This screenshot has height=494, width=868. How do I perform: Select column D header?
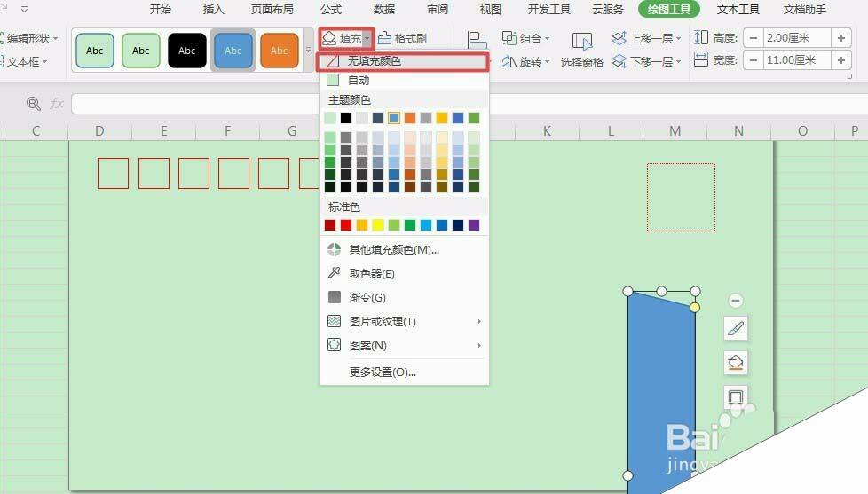pos(99,131)
